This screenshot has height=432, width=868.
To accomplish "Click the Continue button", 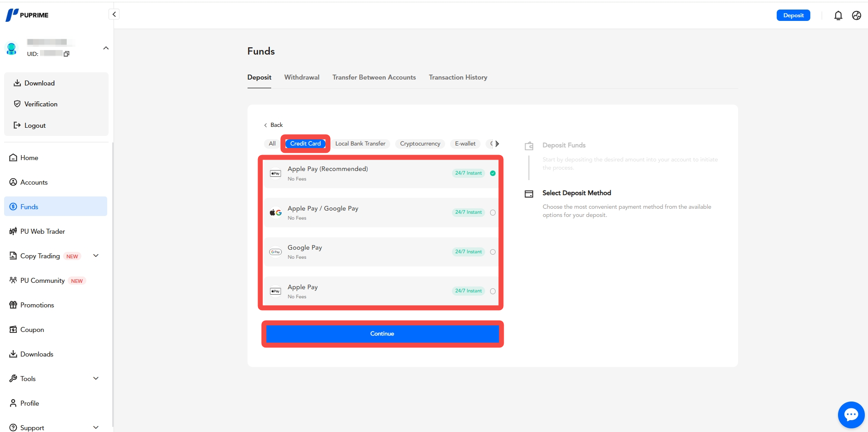I will click(382, 334).
